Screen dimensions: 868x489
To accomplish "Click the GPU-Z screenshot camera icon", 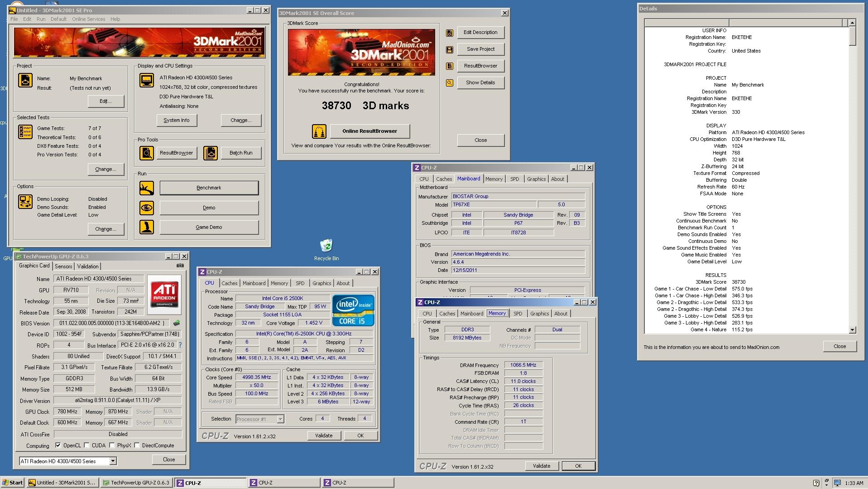I will click(180, 266).
